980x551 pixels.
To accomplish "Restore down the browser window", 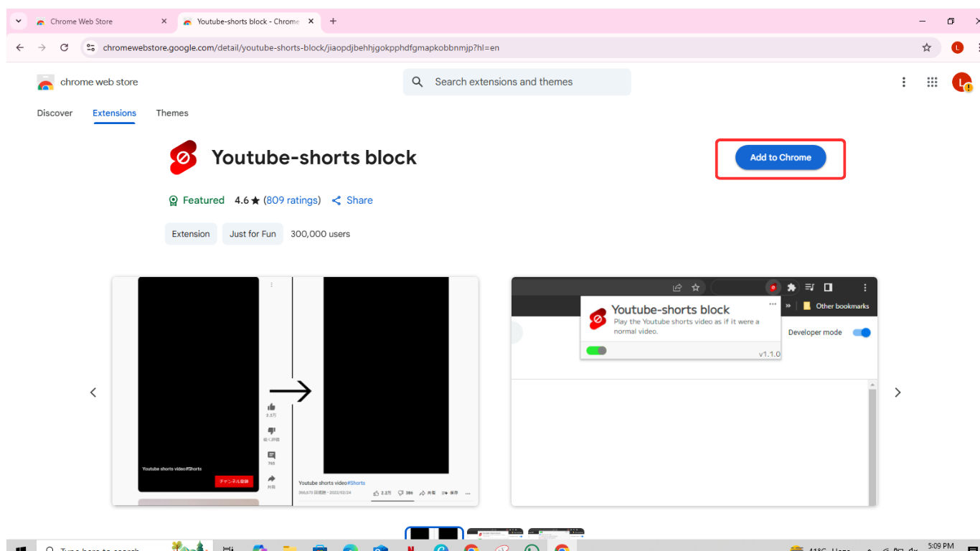I will click(951, 22).
